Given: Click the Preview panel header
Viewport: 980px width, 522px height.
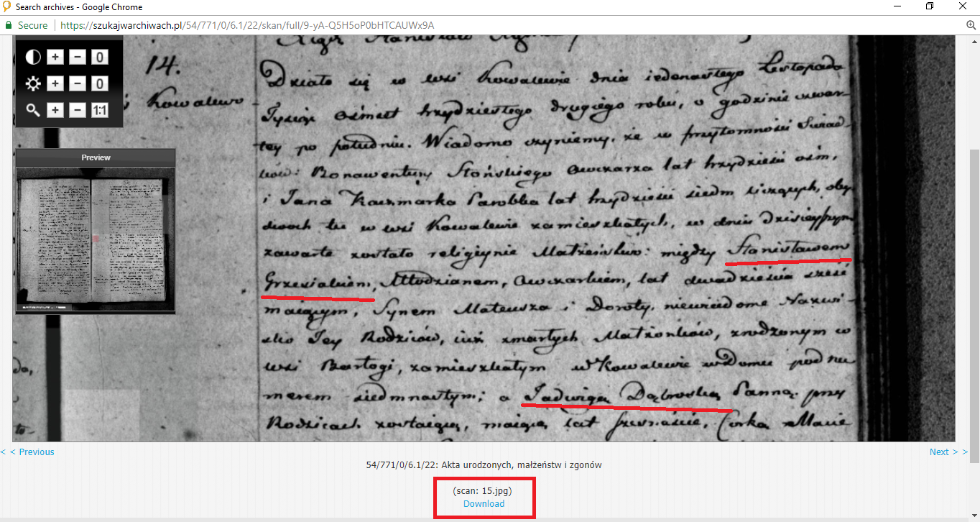Looking at the screenshot, I should coord(96,157).
